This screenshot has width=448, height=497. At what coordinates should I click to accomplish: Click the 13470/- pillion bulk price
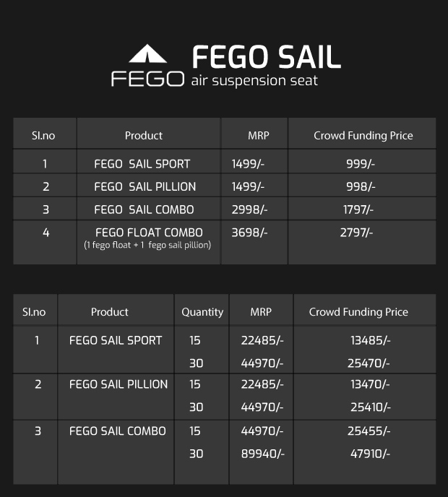tap(369, 384)
